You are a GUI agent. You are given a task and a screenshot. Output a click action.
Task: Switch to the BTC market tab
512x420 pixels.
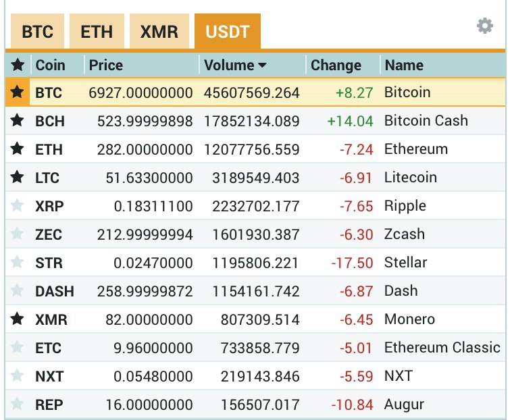tap(37, 31)
